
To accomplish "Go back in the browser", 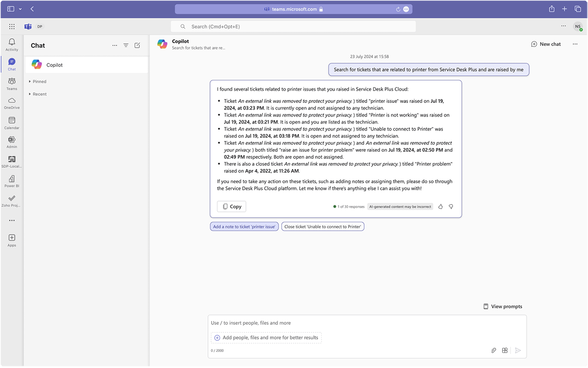I will 32,9.
